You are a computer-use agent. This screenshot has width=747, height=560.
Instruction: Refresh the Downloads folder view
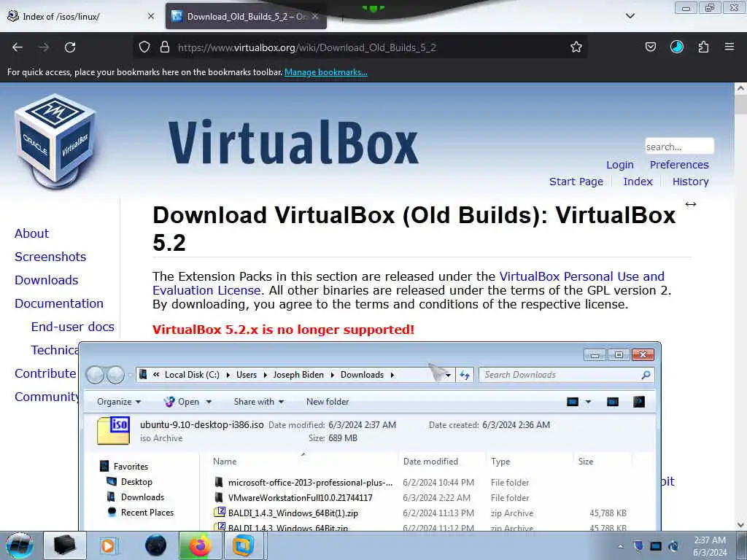pos(465,376)
